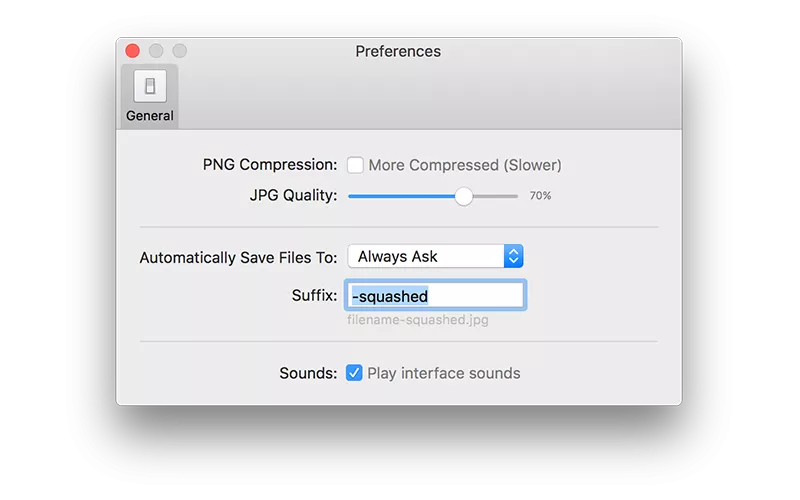Click the filename-squashed.jpg preview text

(418, 320)
